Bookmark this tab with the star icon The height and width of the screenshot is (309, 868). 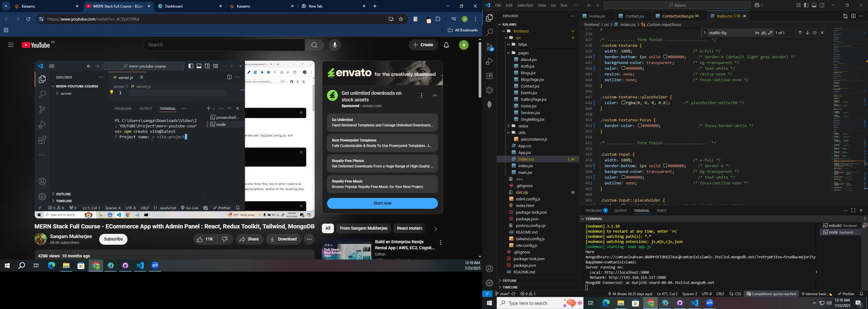pyautogui.click(x=401, y=19)
